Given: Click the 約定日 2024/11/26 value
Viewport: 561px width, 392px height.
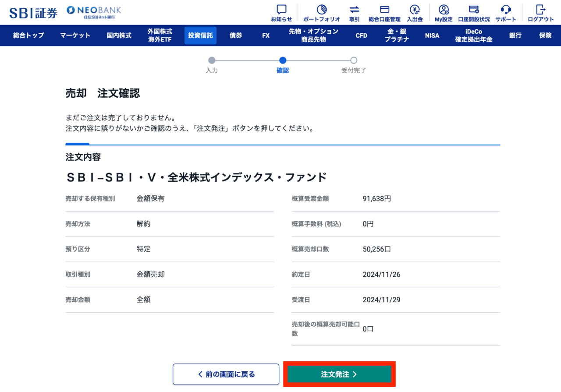Looking at the screenshot, I should pyautogui.click(x=381, y=275).
